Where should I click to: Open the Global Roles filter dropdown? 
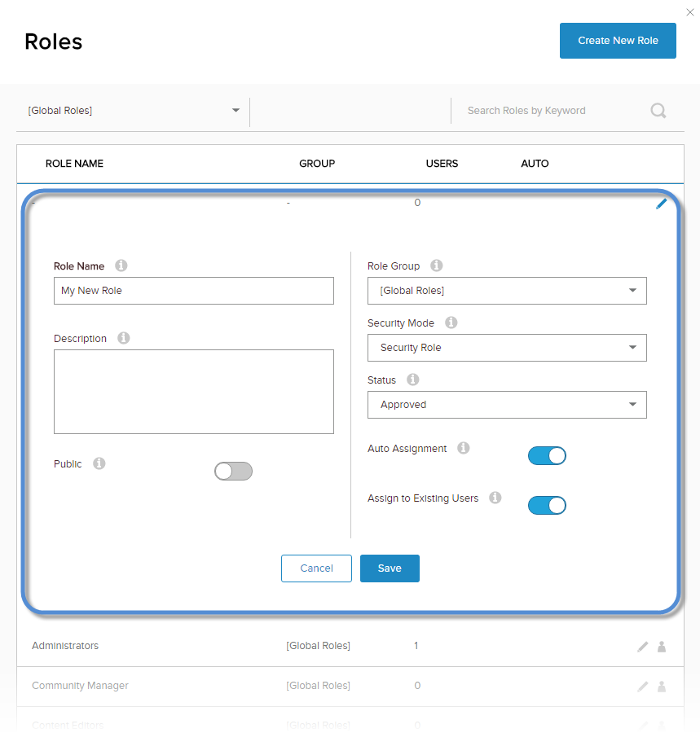pos(134,111)
